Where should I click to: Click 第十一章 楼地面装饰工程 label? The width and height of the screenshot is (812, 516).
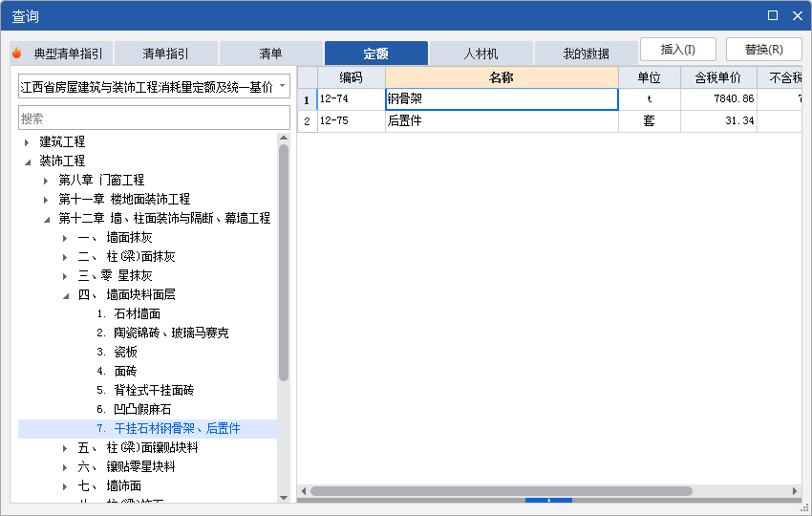(x=124, y=200)
